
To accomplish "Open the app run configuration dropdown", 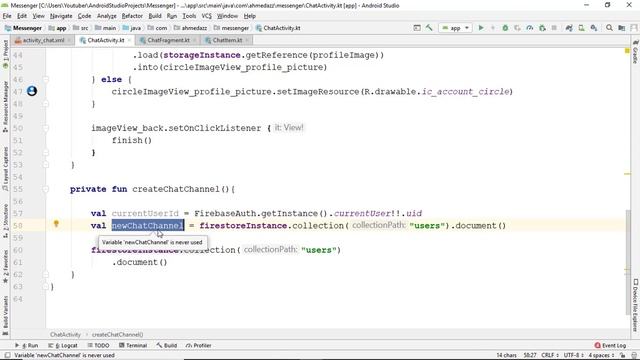I will click(x=456, y=28).
